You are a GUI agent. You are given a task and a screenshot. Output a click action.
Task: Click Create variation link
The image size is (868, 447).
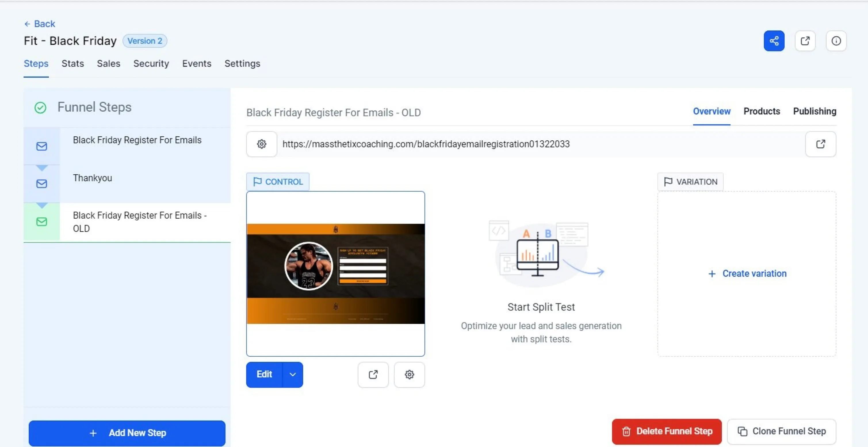747,273
